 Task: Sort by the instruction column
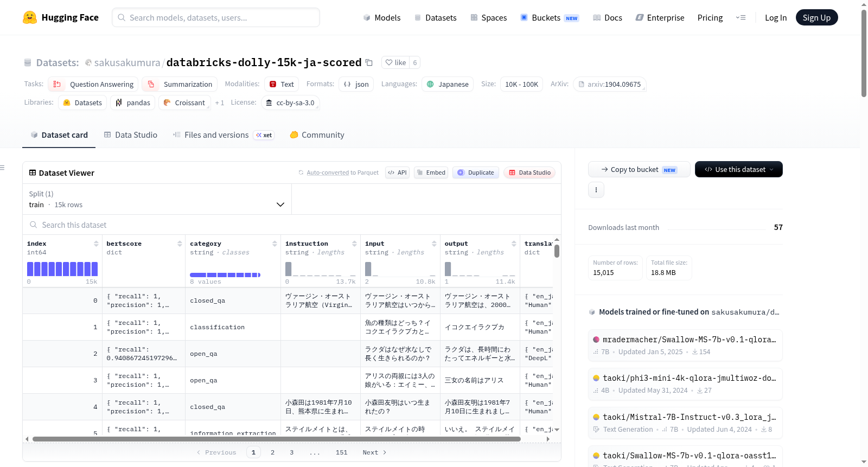click(x=354, y=244)
